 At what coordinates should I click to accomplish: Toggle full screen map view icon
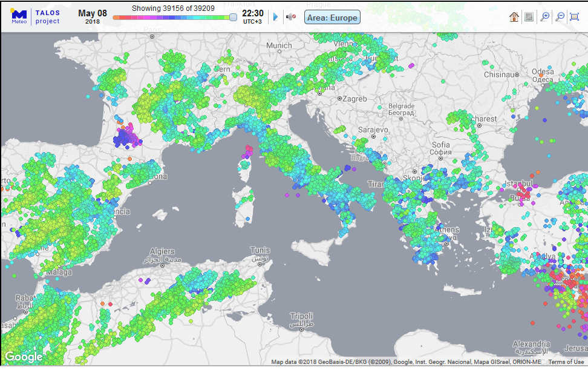[x=575, y=17]
